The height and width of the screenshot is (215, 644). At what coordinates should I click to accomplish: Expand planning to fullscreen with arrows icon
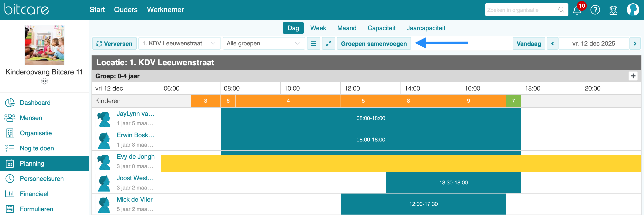pyautogui.click(x=328, y=44)
